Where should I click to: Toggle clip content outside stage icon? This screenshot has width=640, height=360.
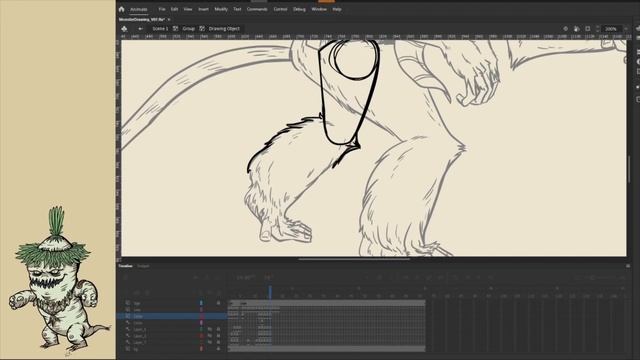(588, 29)
